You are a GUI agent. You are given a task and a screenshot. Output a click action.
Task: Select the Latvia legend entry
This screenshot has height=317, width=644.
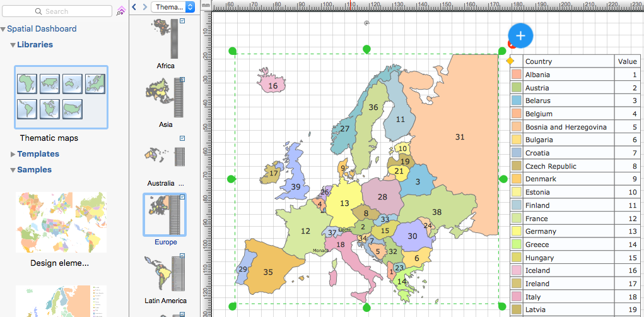tap(575, 310)
